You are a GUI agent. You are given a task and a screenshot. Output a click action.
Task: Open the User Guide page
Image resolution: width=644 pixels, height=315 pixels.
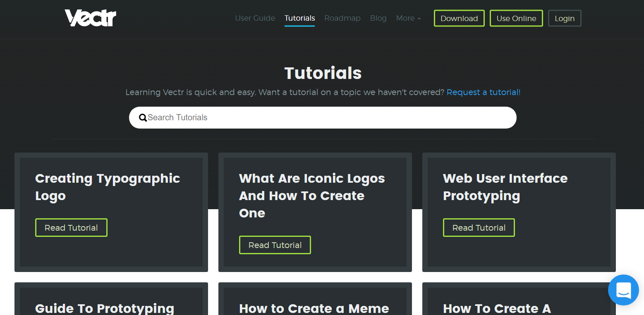(x=255, y=18)
